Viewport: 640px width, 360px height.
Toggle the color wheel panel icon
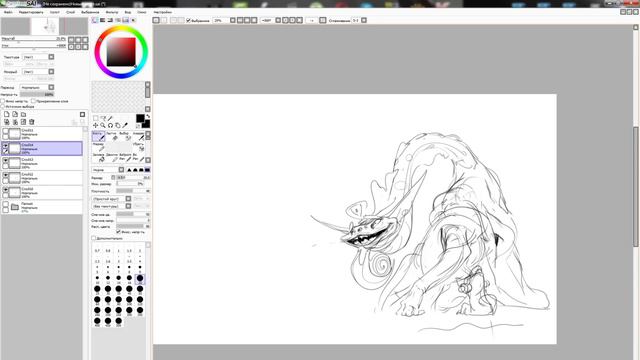tap(95, 20)
